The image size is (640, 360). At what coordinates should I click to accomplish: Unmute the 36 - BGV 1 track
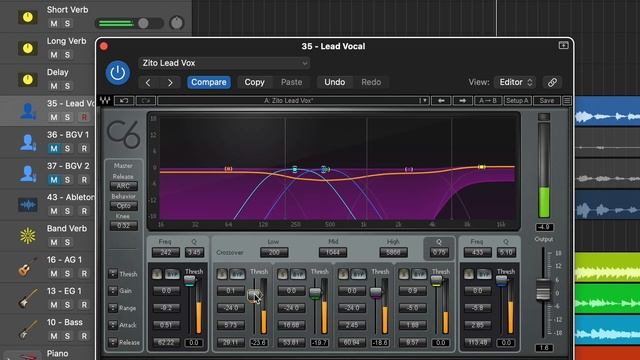(53, 149)
